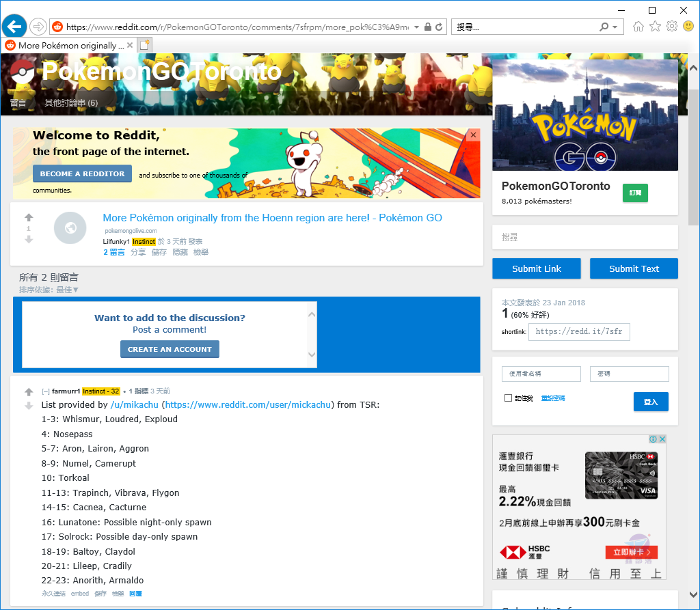Click the up arrow of discussion box scrollbar
Viewport: 700px width, 610px height.
312,314
